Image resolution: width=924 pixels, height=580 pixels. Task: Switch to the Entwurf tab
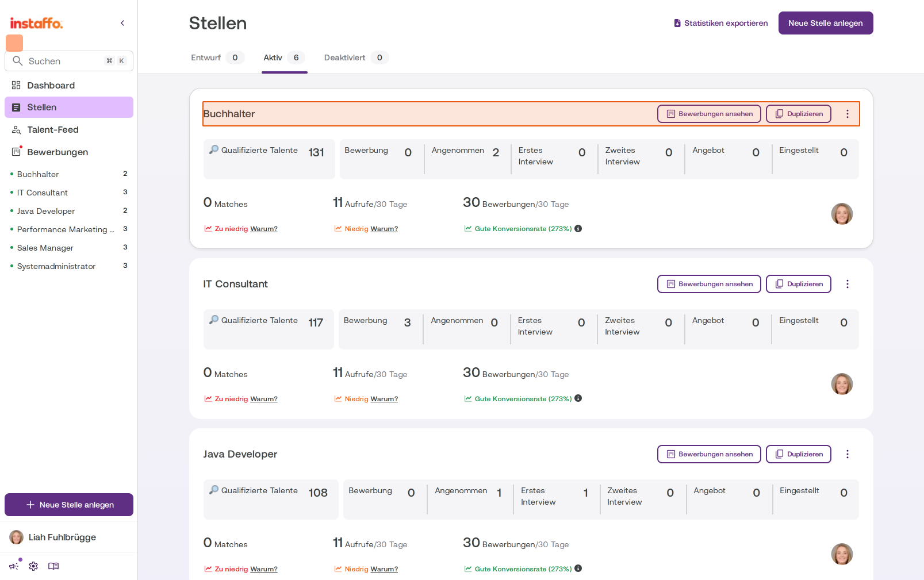(217, 57)
